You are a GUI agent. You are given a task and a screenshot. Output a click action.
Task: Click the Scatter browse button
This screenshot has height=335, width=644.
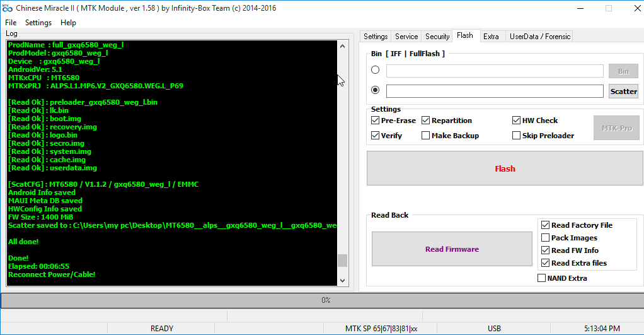pyautogui.click(x=623, y=91)
